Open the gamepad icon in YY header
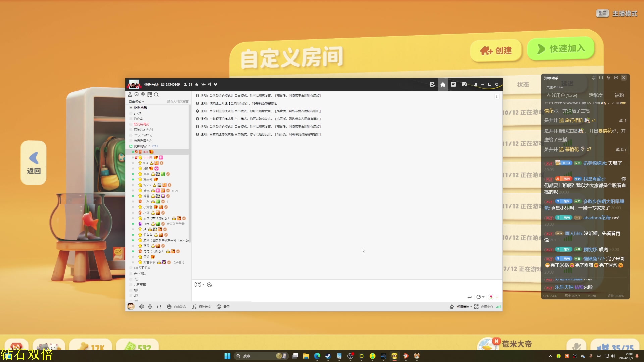Image resolution: width=644 pixels, height=362 pixels. pyautogui.click(x=464, y=84)
